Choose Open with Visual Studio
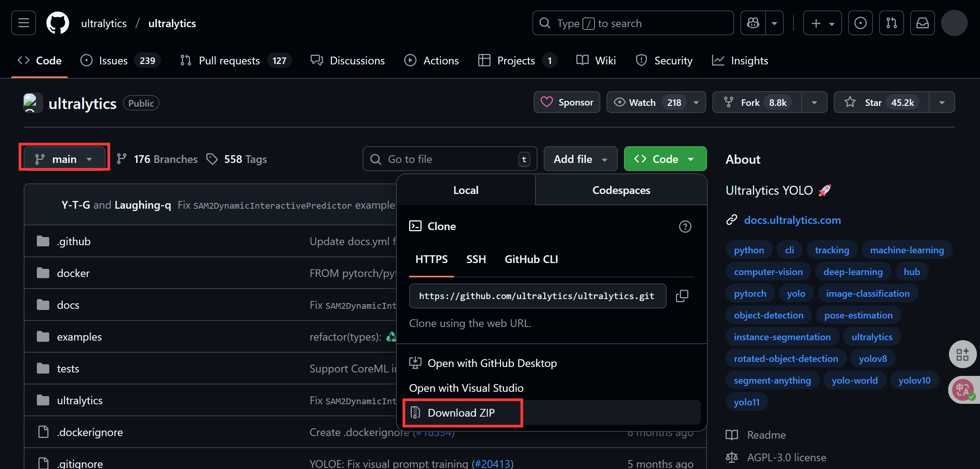This screenshot has height=469, width=980. point(466,388)
